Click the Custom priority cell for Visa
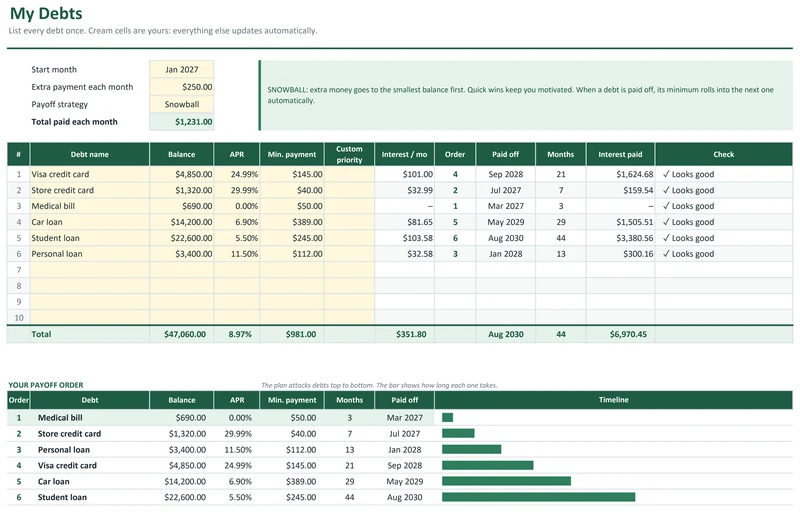Viewport: 800px width, 512px height. (x=349, y=174)
